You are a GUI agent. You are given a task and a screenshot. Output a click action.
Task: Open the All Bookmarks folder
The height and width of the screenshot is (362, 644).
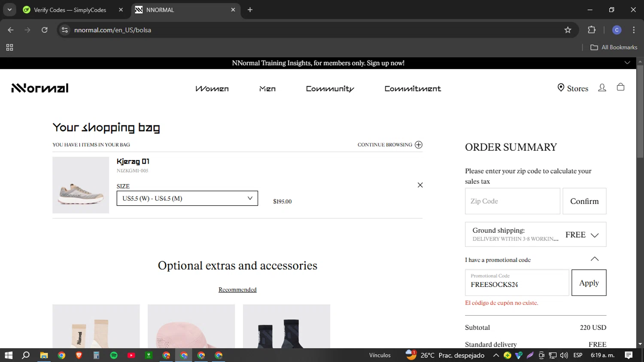point(614,47)
